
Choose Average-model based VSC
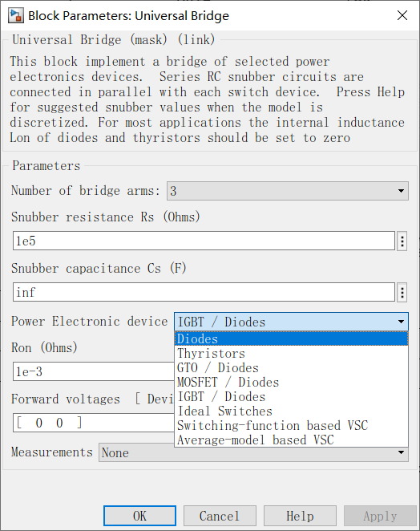(x=291, y=440)
